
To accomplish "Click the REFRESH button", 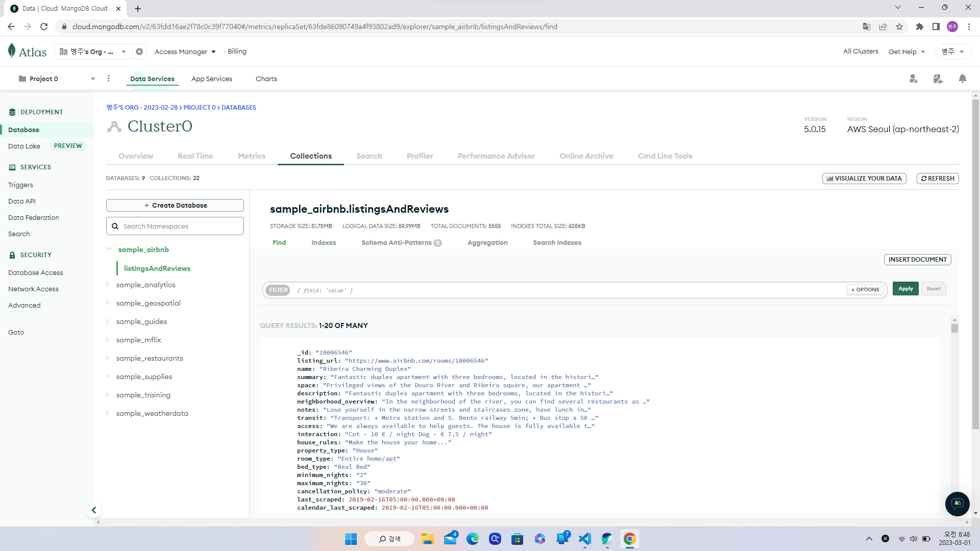I will point(938,179).
